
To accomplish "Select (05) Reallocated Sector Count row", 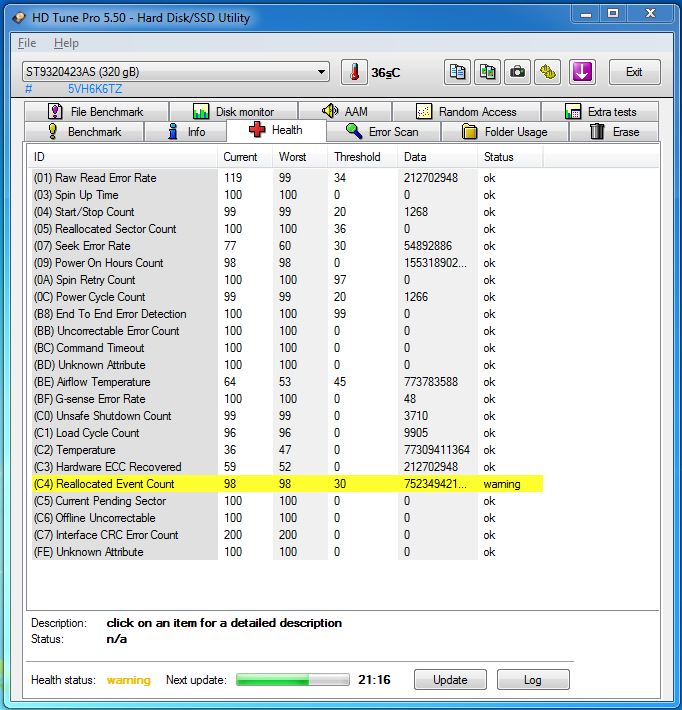I will (287, 229).
